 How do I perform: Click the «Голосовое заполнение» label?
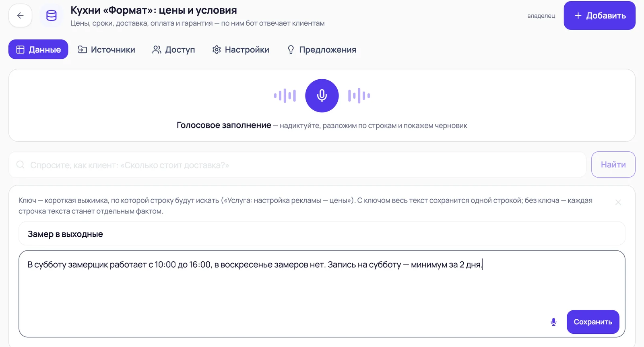pos(224,125)
